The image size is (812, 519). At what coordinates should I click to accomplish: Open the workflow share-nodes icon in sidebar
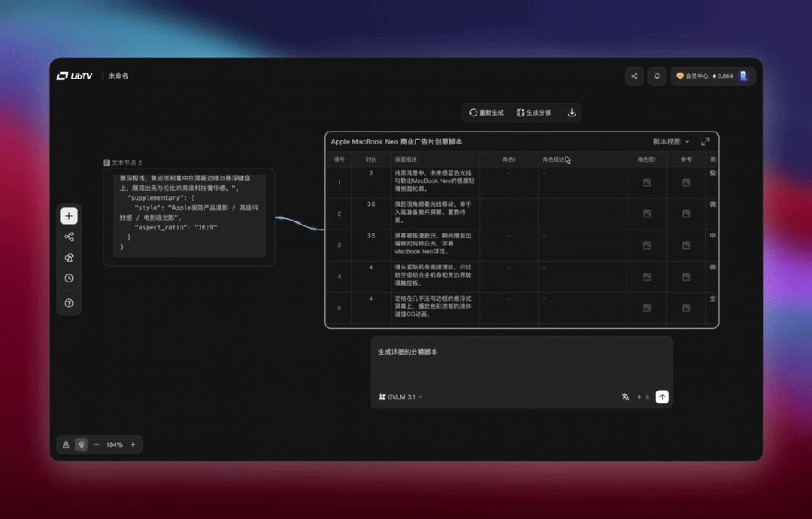[69, 237]
